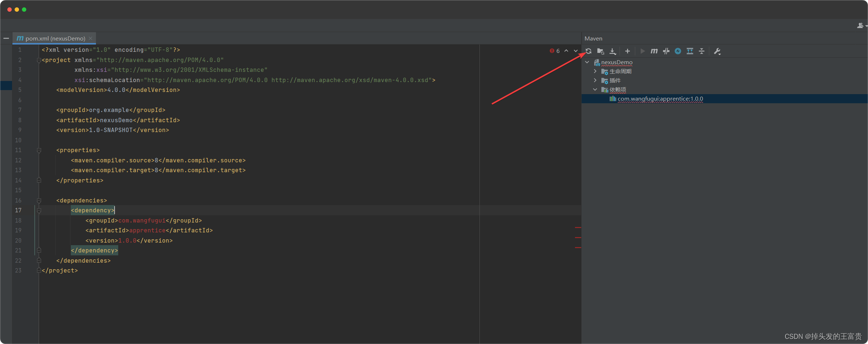Image resolution: width=868 pixels, height=344 pixels.
Task: Go to next highlighted error arrow
Action: tap(576, 51)
